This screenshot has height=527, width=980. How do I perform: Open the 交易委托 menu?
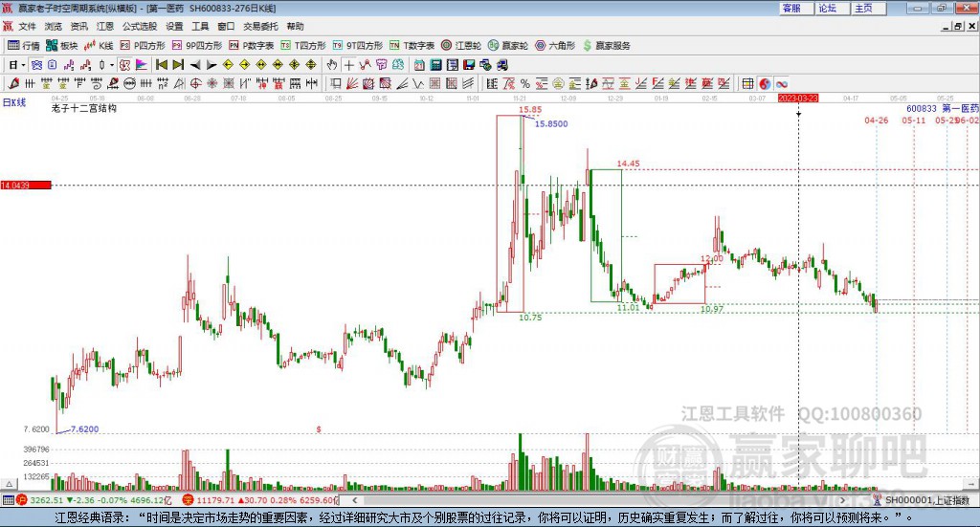pos(260,26)
